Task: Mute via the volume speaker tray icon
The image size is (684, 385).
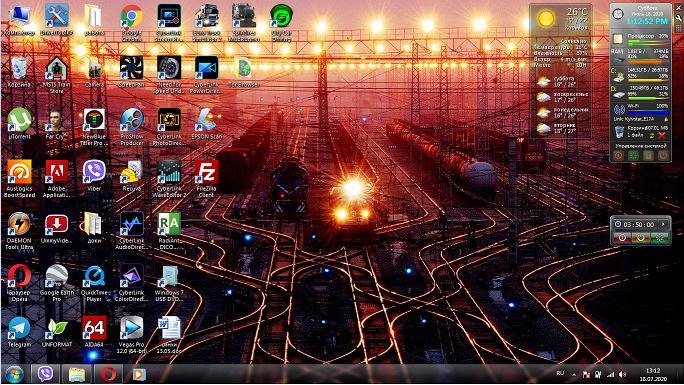Action: click(622, 375)
